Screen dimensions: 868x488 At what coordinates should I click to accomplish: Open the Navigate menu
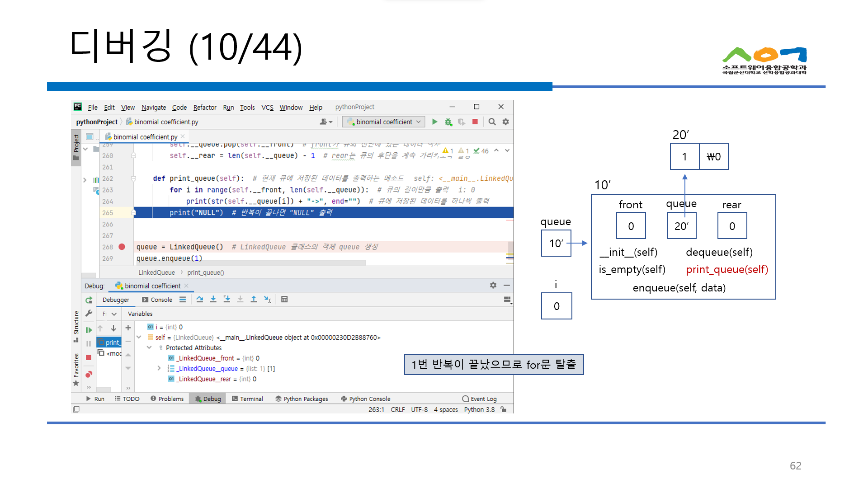coord(154,108)
